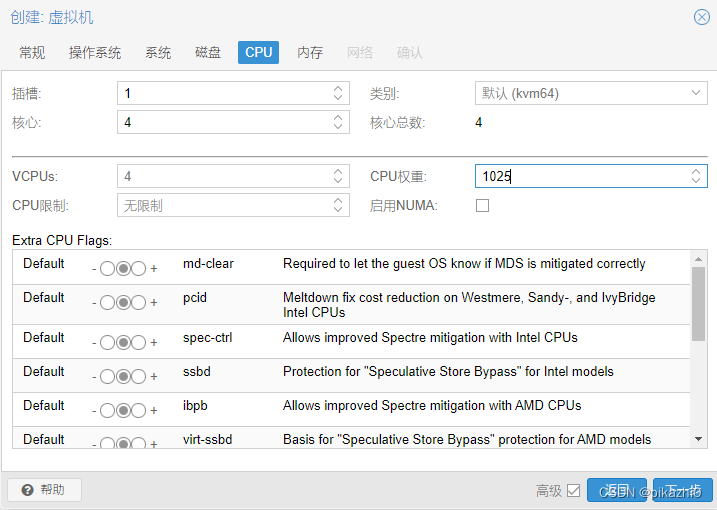The width and height of the screenshot is (717, 510).
Task: Select the md-clear flag name
Action: [208, 263]
